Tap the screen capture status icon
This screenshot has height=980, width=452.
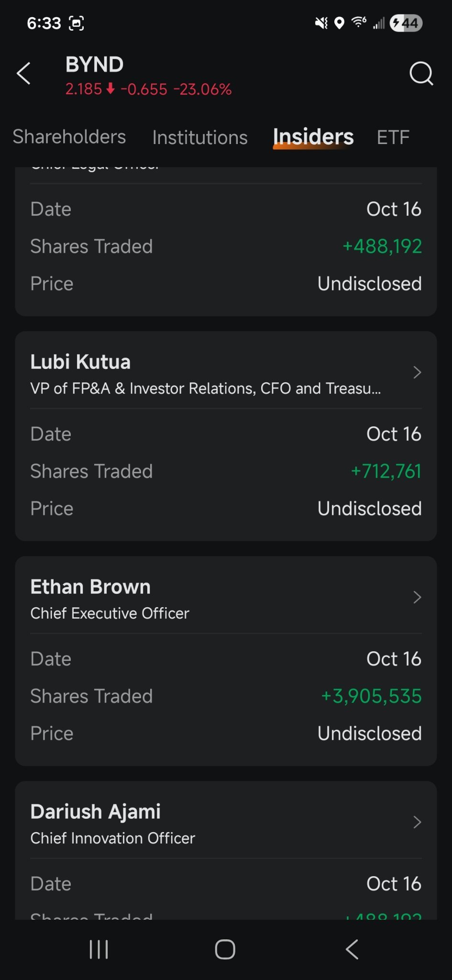tap(77, 23)
